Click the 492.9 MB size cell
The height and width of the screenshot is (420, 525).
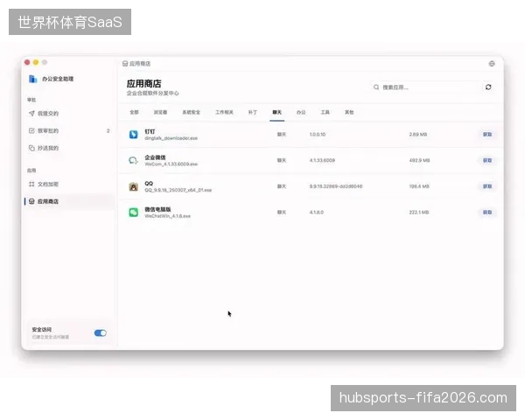point(419,160)
